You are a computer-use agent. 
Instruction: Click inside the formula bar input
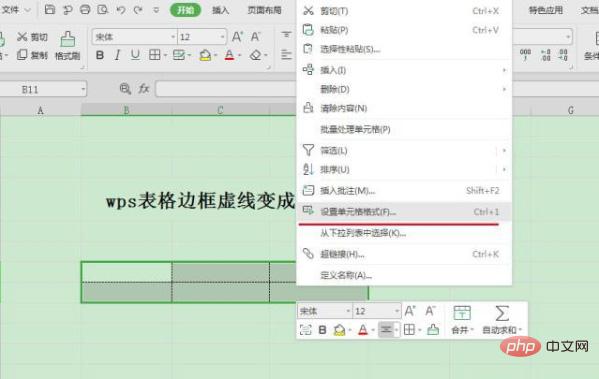pyautogui.click(x=226, y=89)
